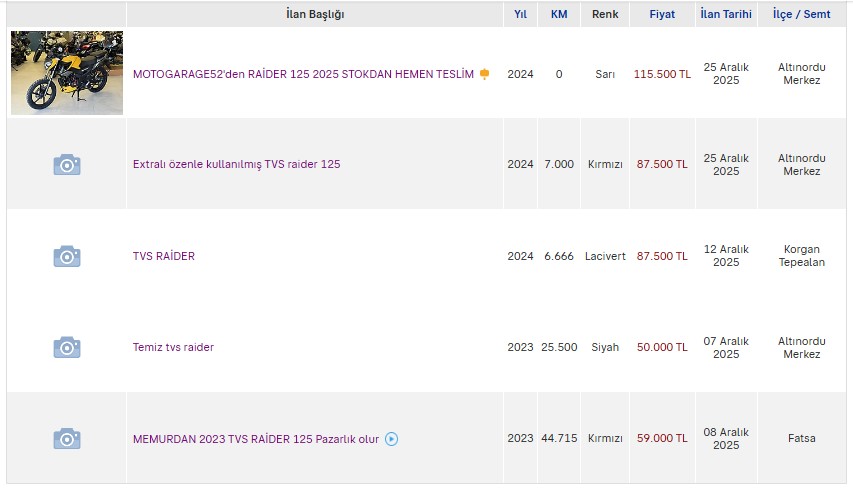Click the 7.000 km value
Viewport: 853px width, 488px height.
(559, 164)
